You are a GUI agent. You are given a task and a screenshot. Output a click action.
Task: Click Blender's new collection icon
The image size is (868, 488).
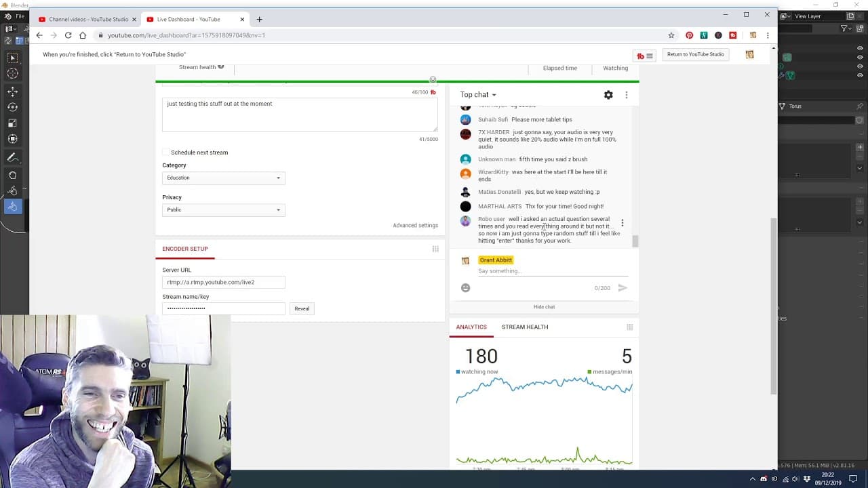click(x=860, y=28)
